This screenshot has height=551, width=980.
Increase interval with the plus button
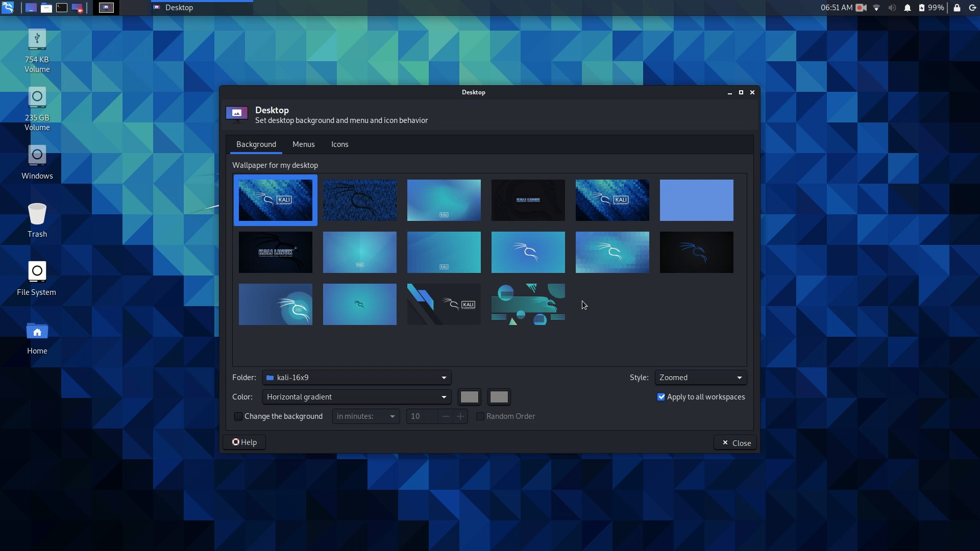point(460,416)
